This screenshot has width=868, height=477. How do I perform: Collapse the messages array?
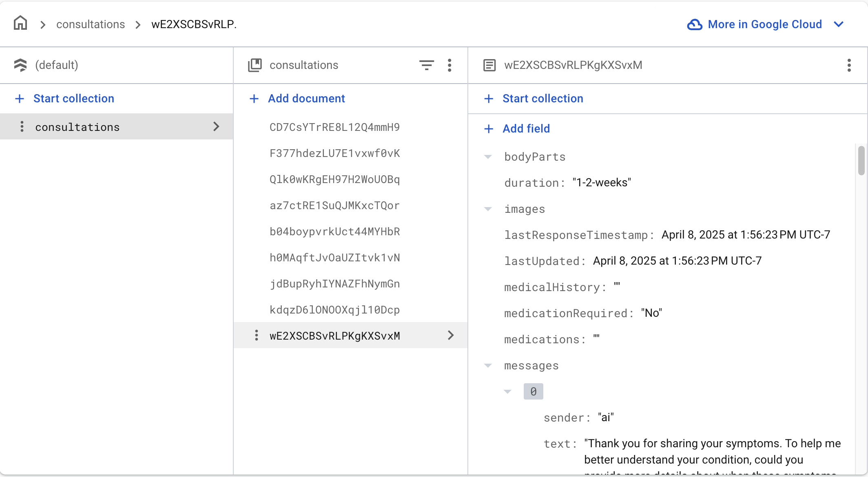(488, 366)
